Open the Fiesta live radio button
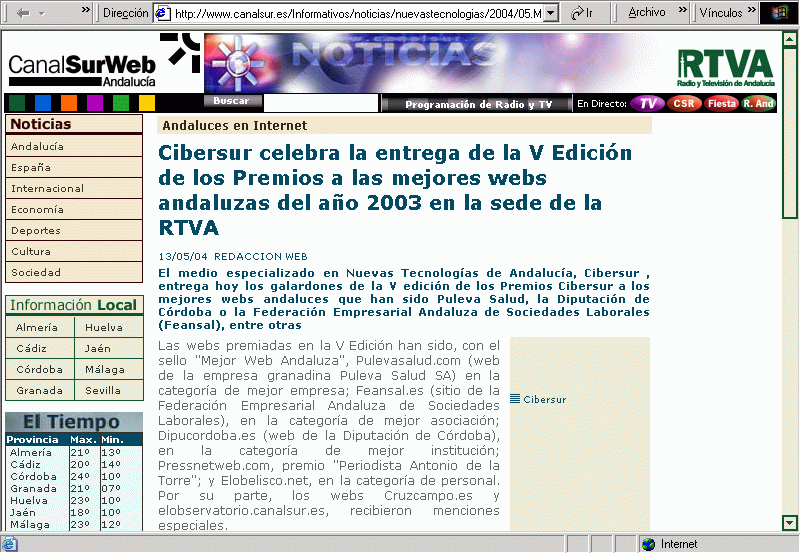This screenshot has height=553, width=800. click(x=721, y=104)
